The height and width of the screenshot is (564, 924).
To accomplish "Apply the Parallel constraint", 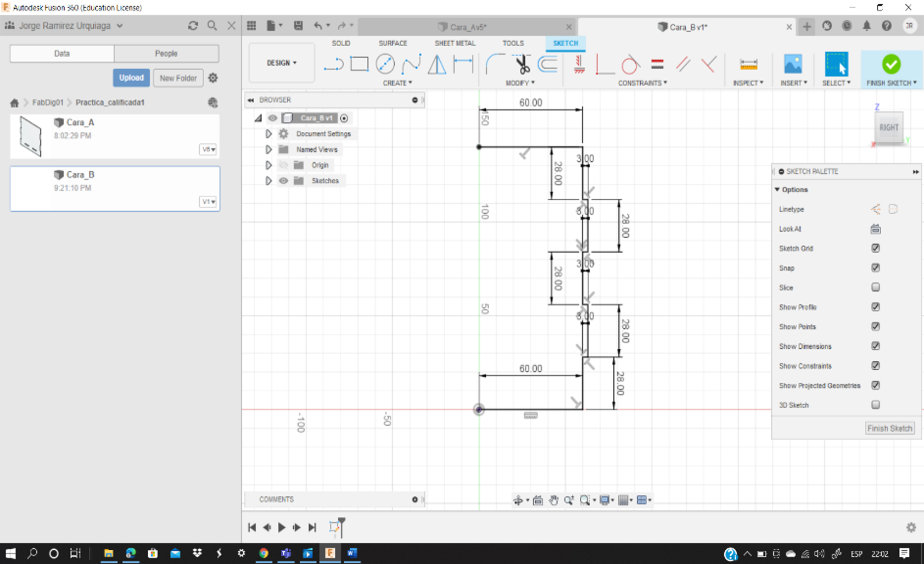I will click(x=683, y=64).
